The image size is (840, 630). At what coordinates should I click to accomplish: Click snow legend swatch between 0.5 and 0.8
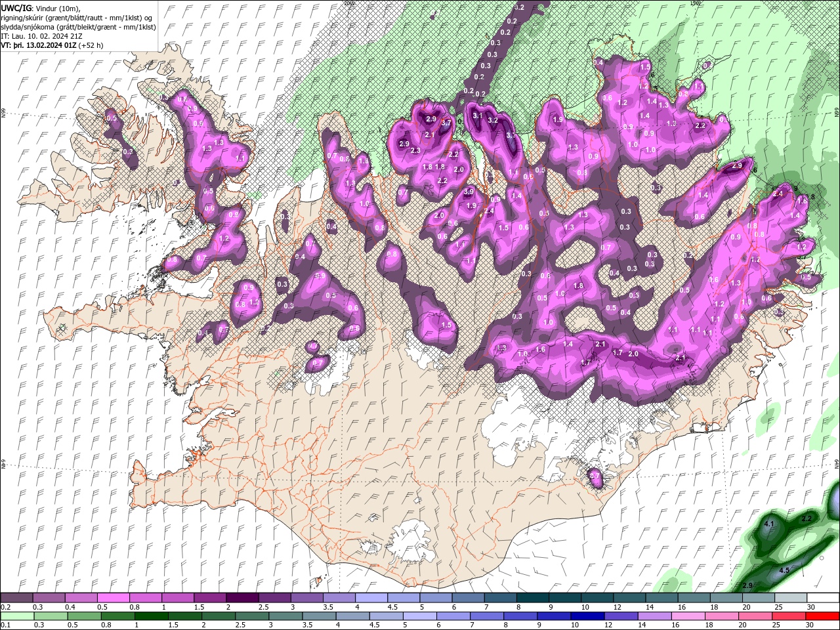[x=113, y=598]
